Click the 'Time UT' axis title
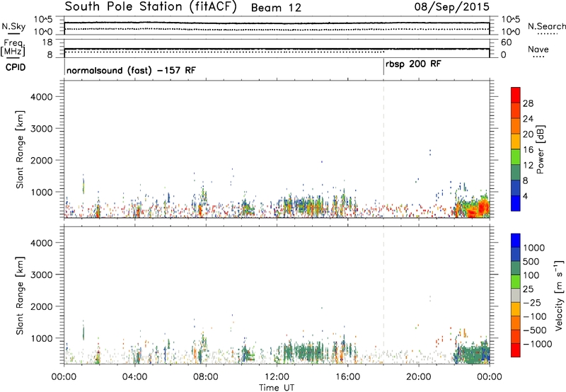Screen dimensions: 566x392 click(277, 388)
